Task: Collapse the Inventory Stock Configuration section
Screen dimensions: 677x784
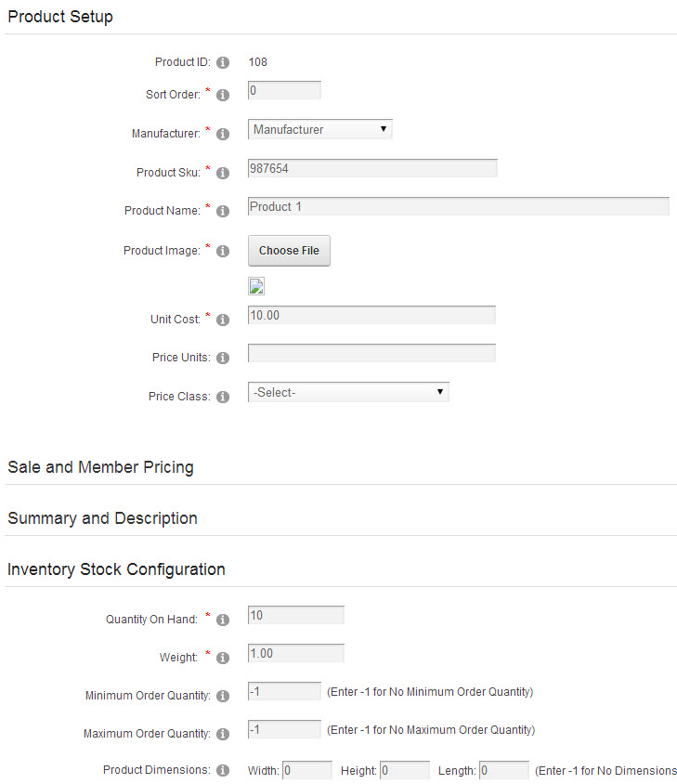Action: point(116,569)
